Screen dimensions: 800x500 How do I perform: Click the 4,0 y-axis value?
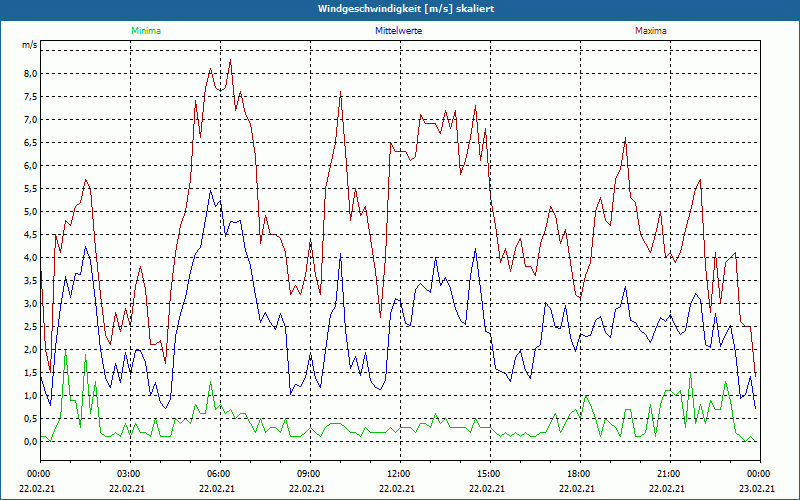tap(31, 257)
